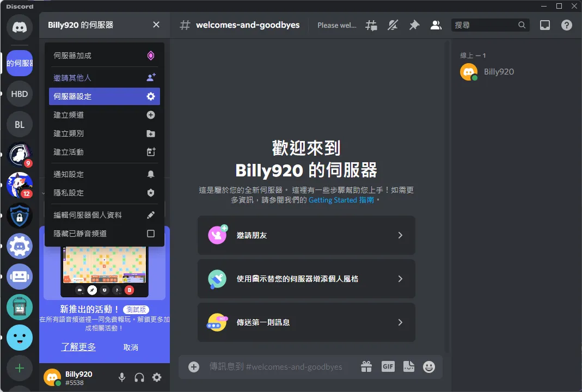This screenshot has height=392, width=582.
Task: Select 建立活動 create event
Action: click(x=105, y=152)
